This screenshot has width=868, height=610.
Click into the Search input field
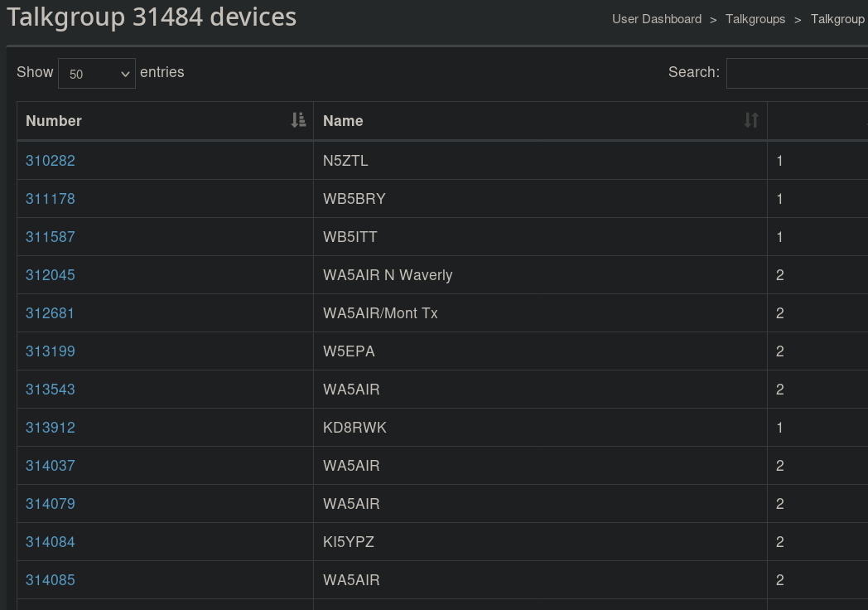tap(797, 73)
